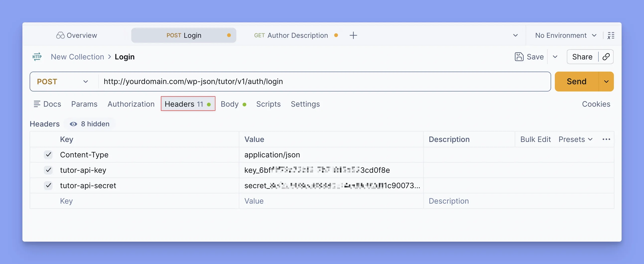The image size is (644, 264).
Task: Open the Settings tab
Action: [x=305, y=104]
